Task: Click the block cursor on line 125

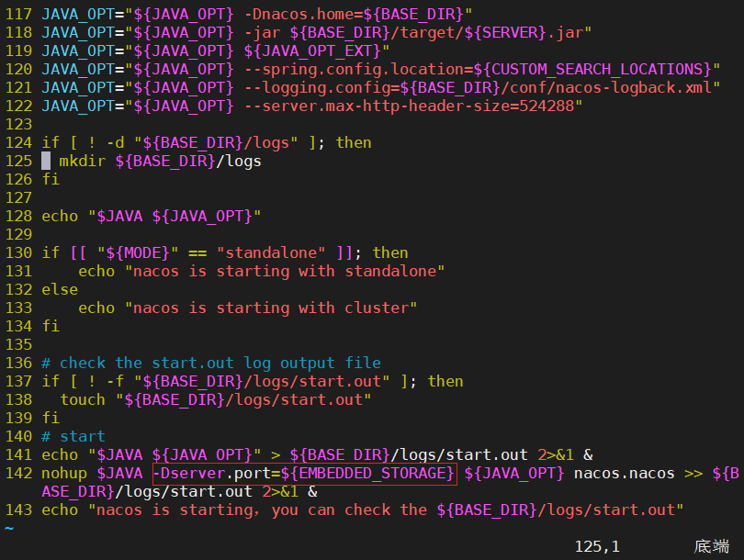Action: 46,162
